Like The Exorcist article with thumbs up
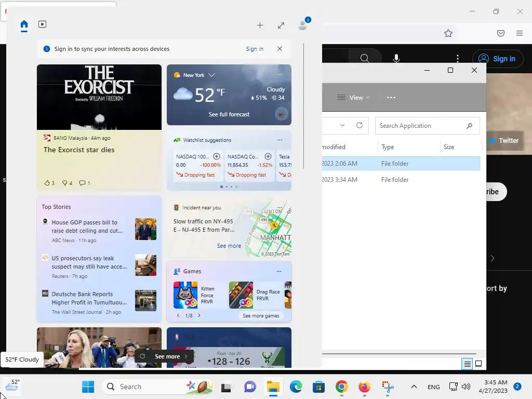Image resolution: width=532 pixels, height=399 pixels. click(x=49, y=183)
